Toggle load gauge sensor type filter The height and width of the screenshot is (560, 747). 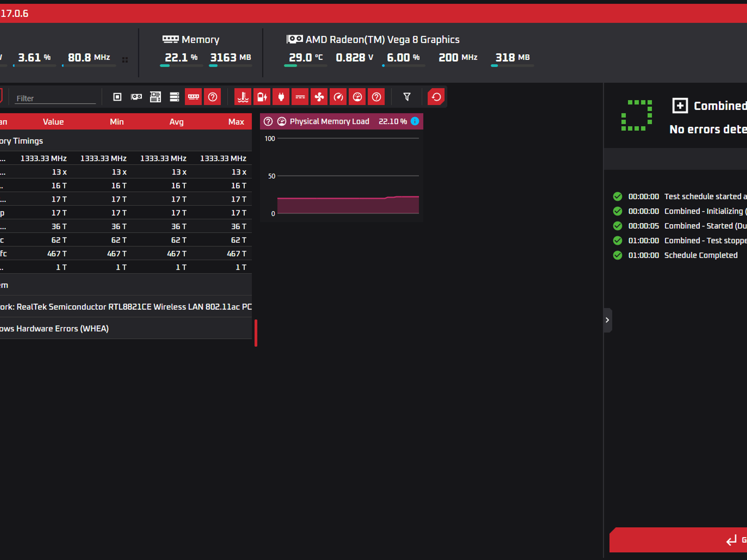[x=357, y=97]
